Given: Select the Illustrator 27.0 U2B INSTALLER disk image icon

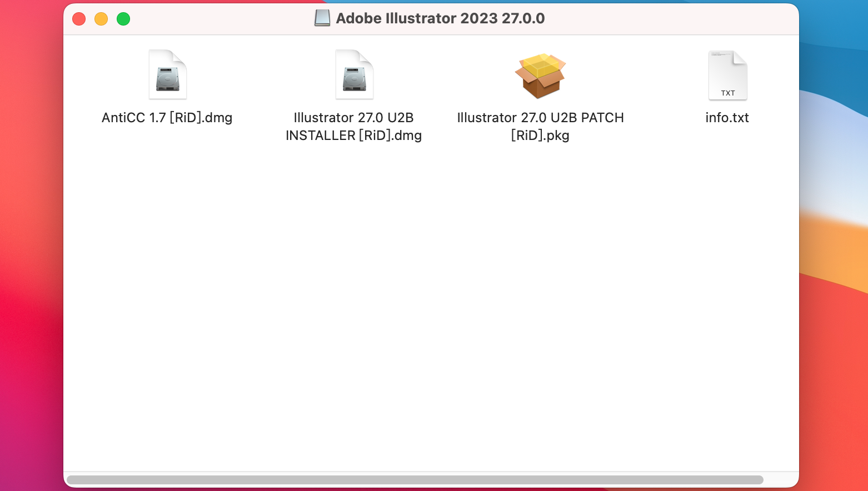Looking at the screenshot, I should [x=354, y=74].
